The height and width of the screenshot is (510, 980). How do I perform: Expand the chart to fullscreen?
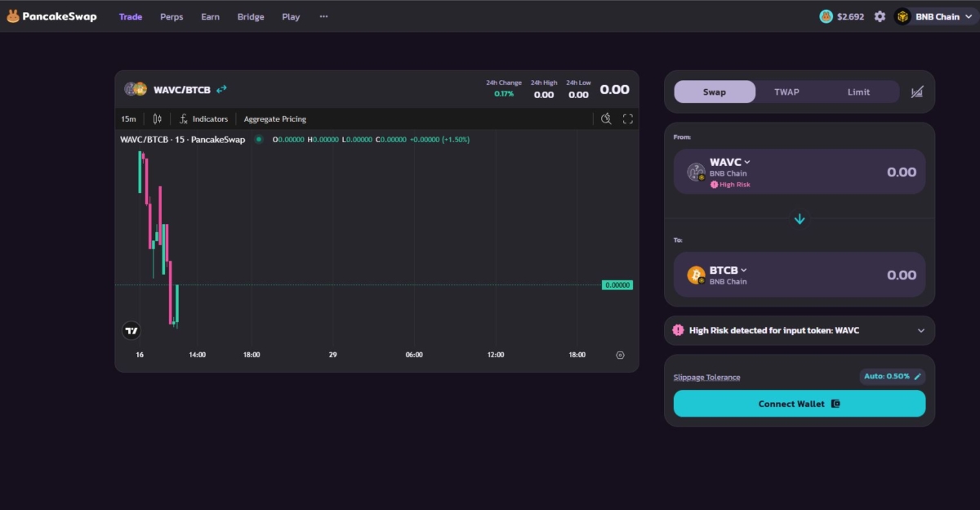pos(627,119)
